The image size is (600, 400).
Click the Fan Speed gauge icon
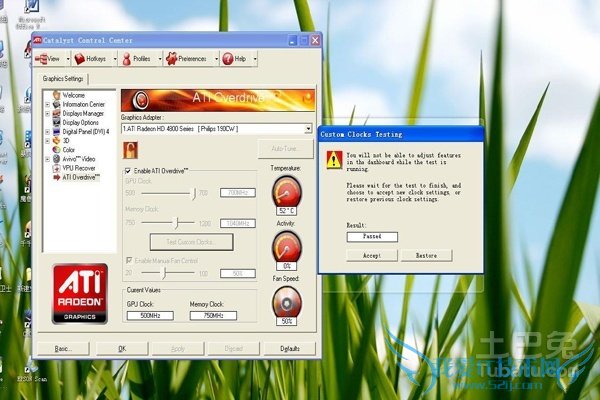[286, 299]
